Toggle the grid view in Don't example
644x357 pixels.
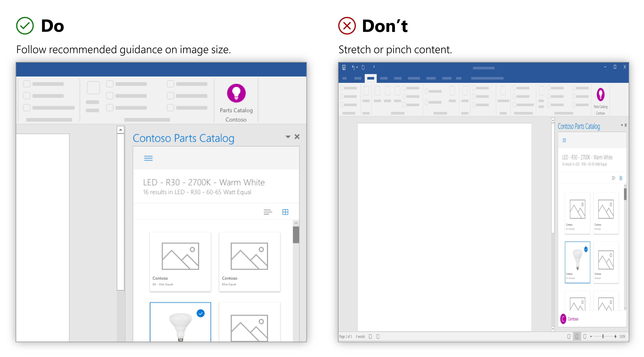coord(621,178)
